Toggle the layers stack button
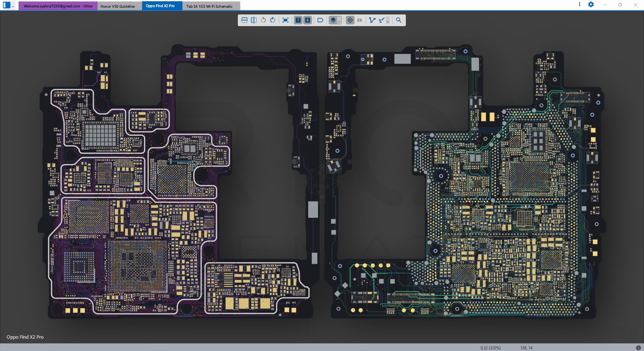Screen dimensions: 644x351 tap(333, 20)
